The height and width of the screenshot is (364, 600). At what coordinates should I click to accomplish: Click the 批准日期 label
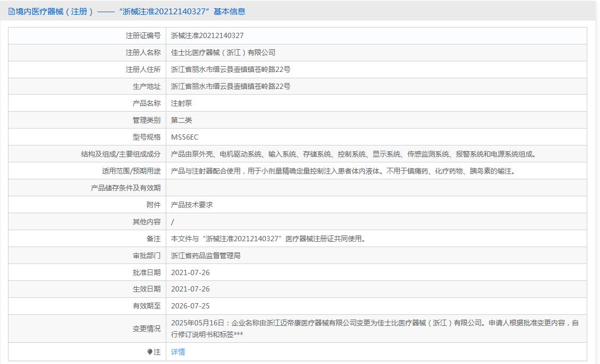pyautogui.click(x=147, y=272)
